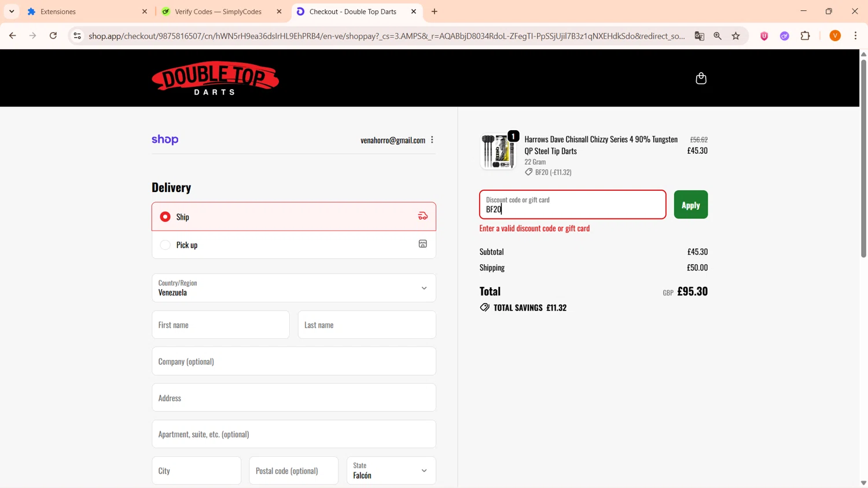Viewport: 868px width, 488px height.
Task: Click the error message about valid discount code
Action: [x=535, y=228]
